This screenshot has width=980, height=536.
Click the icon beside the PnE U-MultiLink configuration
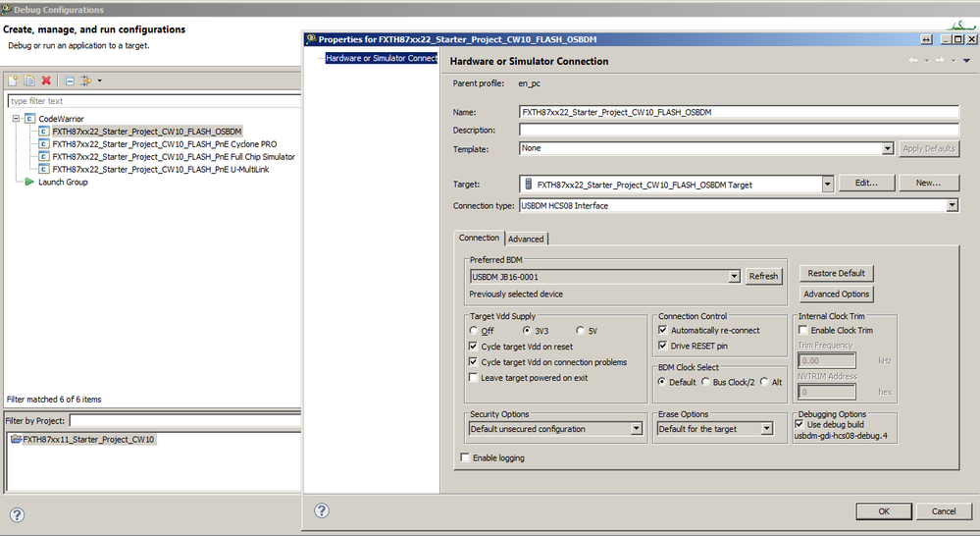click(44, 170)
